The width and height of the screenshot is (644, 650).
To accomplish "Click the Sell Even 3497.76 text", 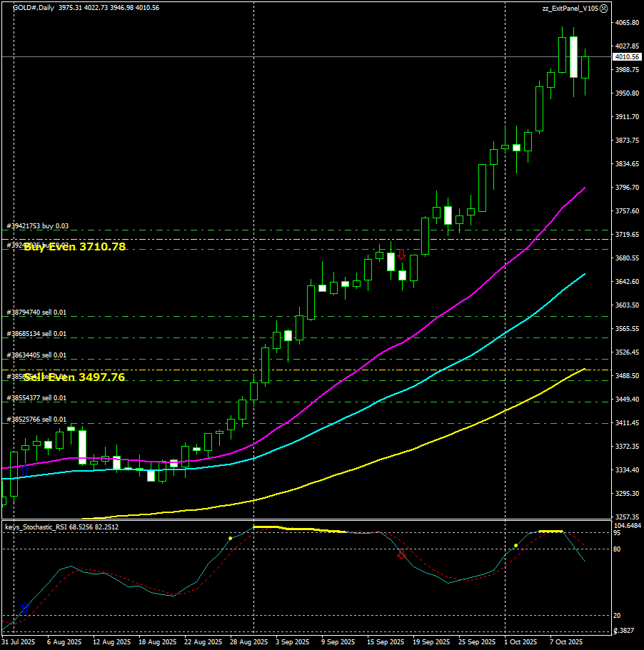I will coord(74,377).
